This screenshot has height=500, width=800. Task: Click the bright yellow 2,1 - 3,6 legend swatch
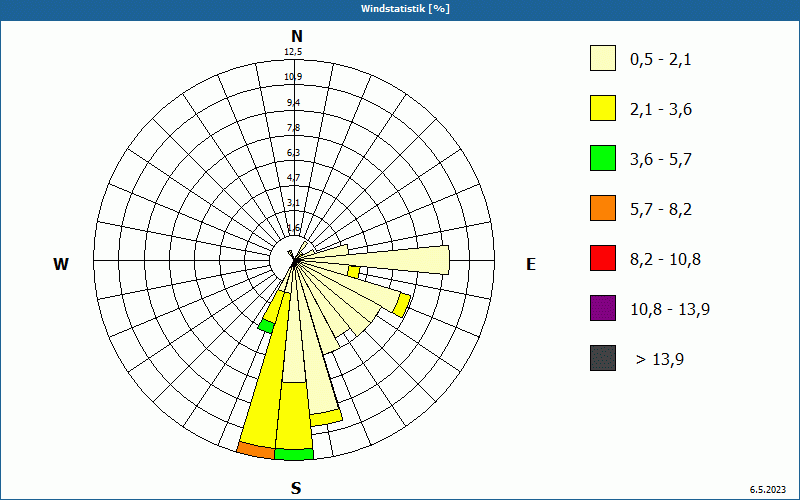(603, 108)
